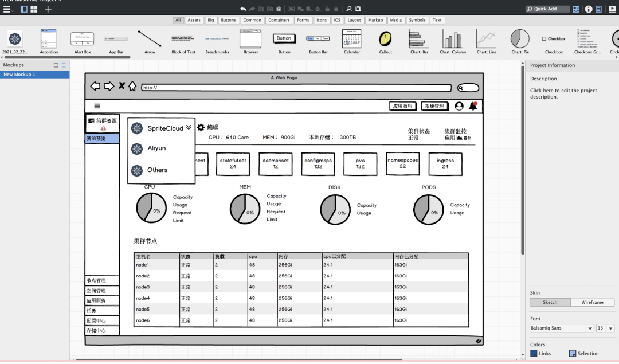Switch skin to Wireframe
Image resolution: width=619 pixels, height=364 pixels.
592,302
